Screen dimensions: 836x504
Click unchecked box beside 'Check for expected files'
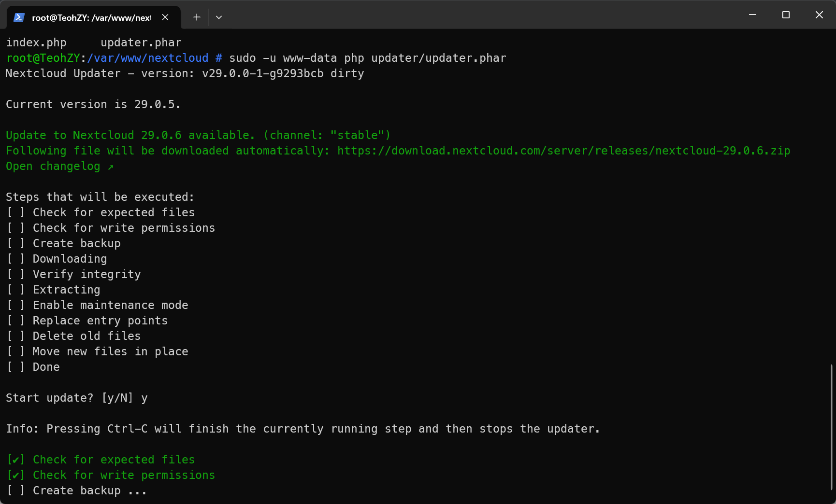(x=16, y=212)
